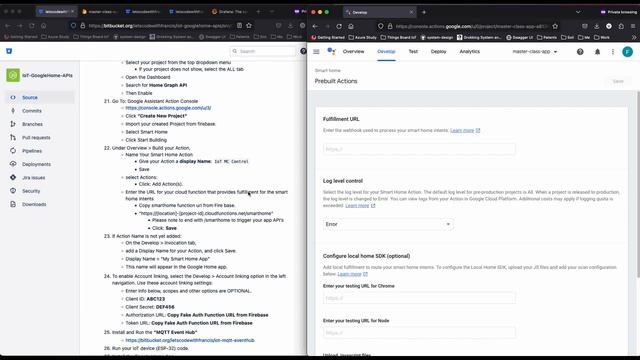Go home in Actions Console browser window
The height and width of the screenshot is (360, 640).
pos(351,26)
